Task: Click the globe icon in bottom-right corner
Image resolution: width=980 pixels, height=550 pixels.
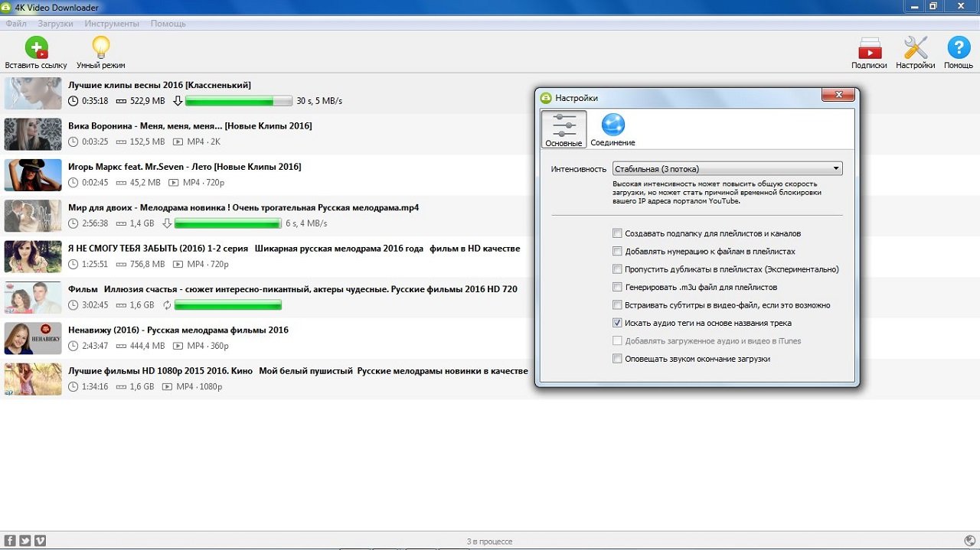Action: 969,541
